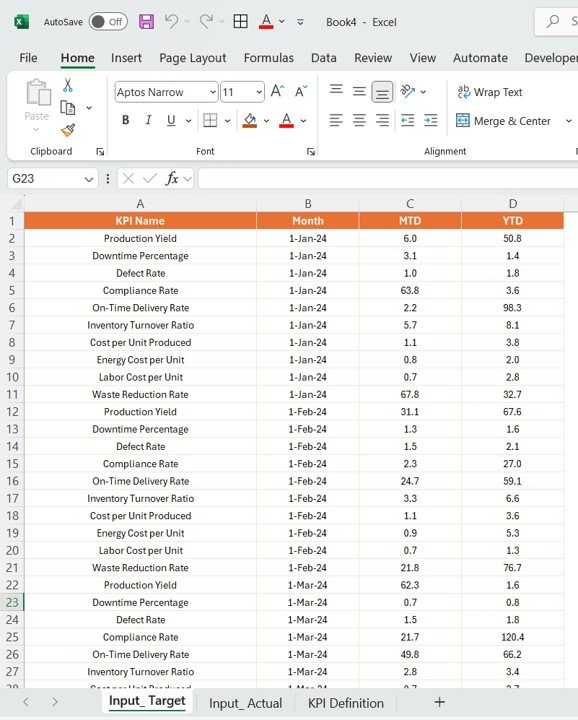Click the Select All corner triangle
578x720 pixels.
16,203
